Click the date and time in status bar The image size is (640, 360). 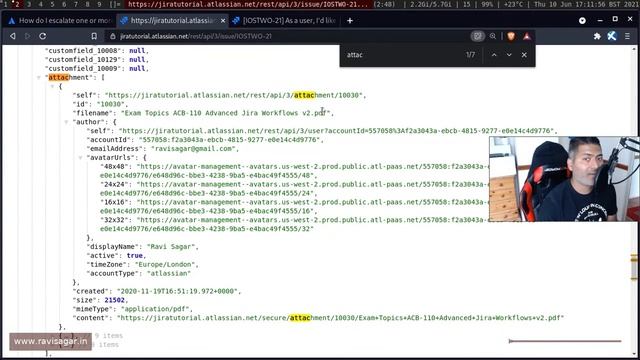(586, 4)
